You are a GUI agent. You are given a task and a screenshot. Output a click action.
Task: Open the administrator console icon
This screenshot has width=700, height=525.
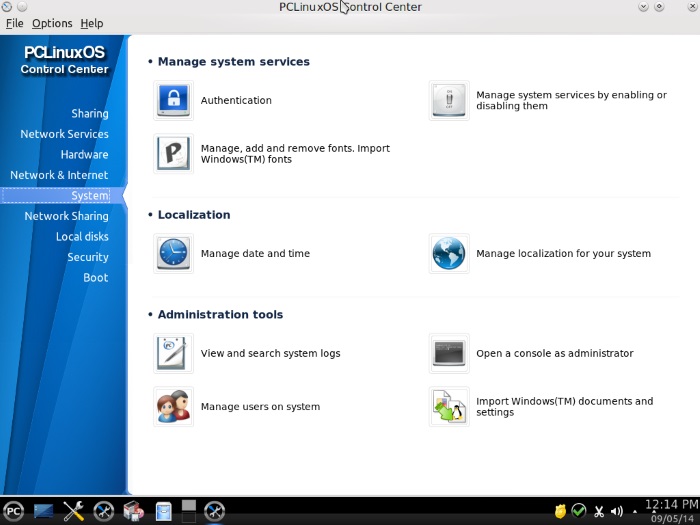[448, 353]
